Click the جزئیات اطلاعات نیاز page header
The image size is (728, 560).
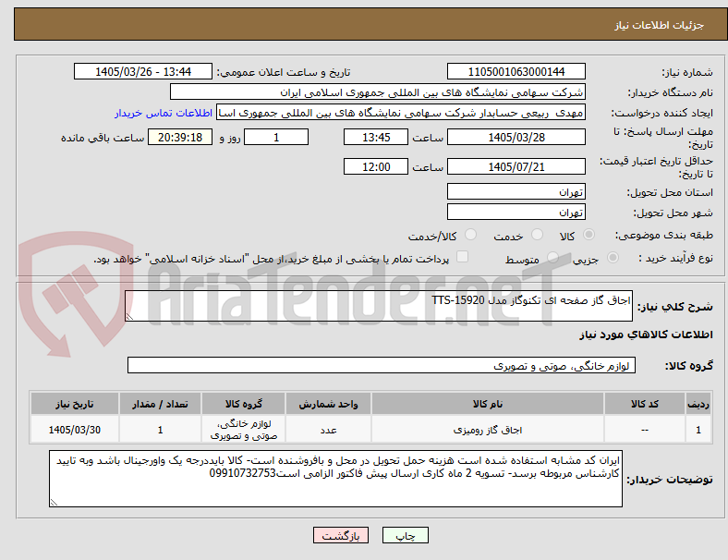660,25
